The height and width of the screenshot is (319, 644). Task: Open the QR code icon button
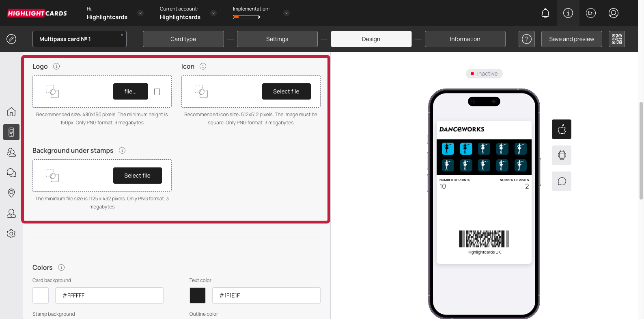[x=616, y=39]
